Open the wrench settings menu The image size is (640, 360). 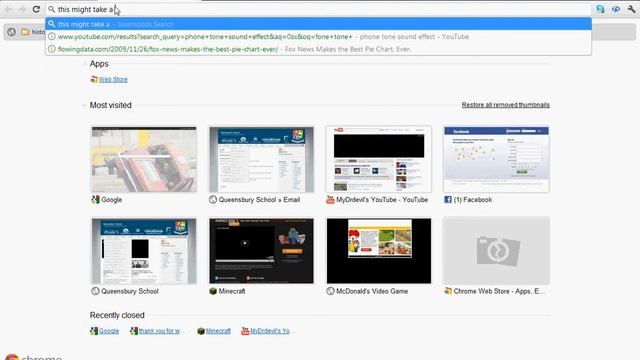click(x=631, y=9)
